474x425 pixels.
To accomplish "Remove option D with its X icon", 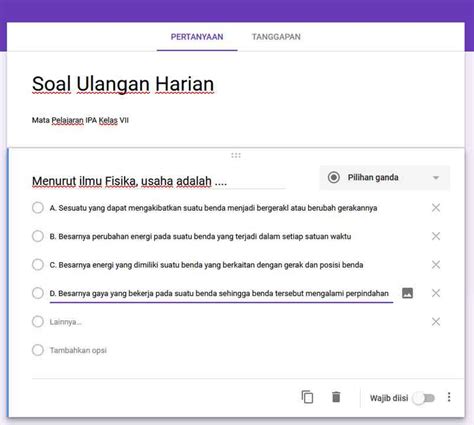I will 436,293.
